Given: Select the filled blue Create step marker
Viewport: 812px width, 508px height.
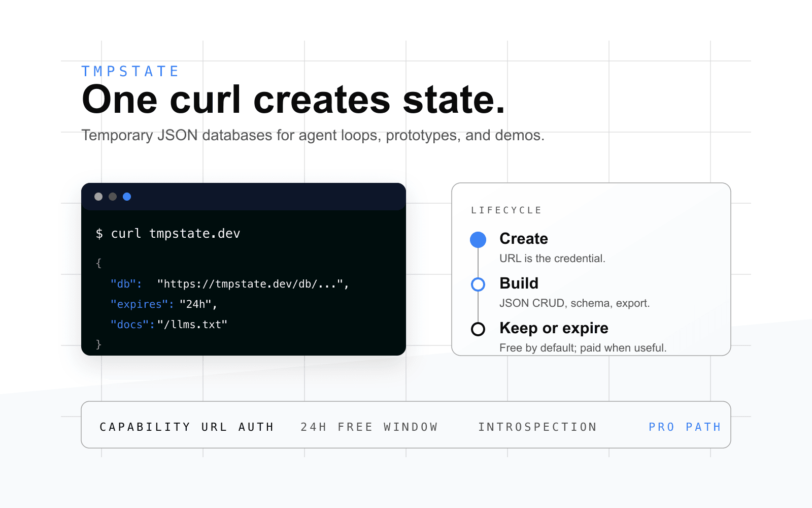Looking at the screenshot, I should coord(478,240).
